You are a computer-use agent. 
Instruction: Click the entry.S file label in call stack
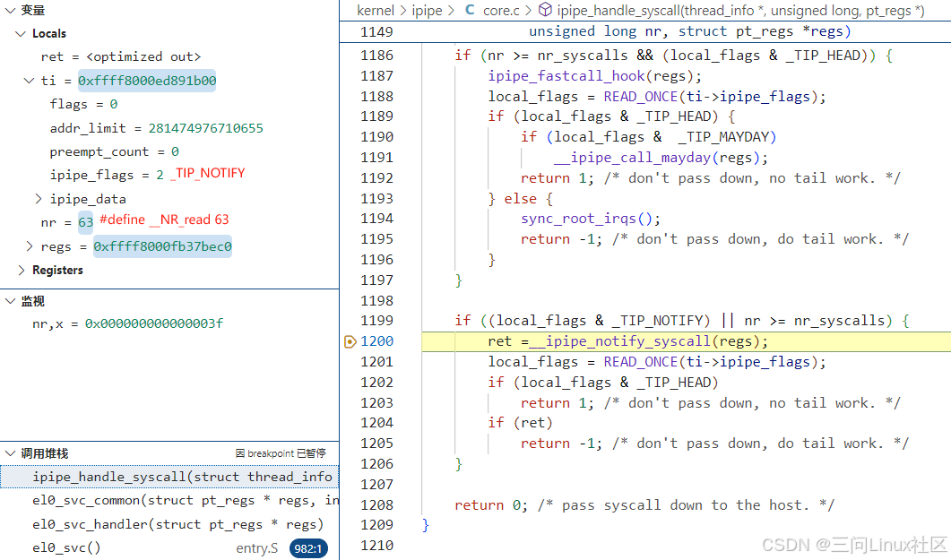click(x=256, y=548)
